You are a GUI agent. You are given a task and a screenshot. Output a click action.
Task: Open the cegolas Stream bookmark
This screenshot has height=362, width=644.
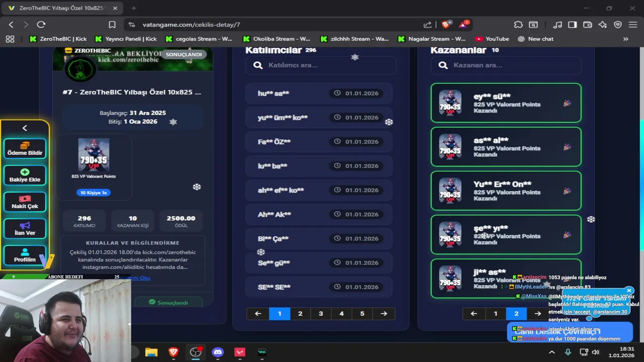click(x=199, y=39)
